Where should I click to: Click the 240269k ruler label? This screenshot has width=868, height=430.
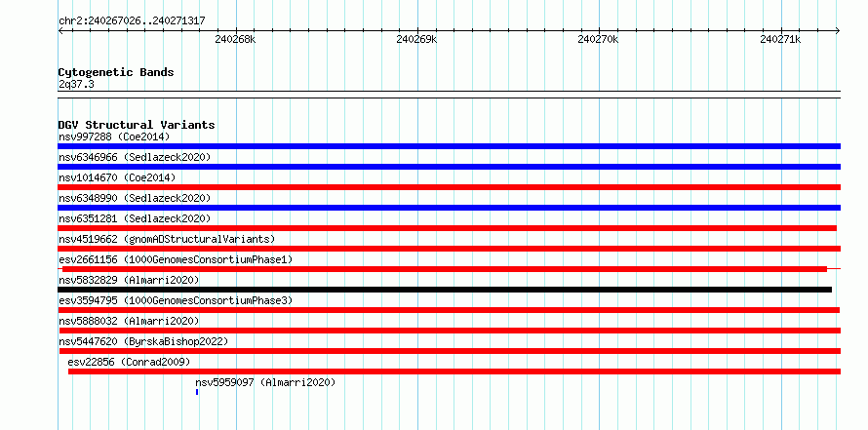click(416, 39)
